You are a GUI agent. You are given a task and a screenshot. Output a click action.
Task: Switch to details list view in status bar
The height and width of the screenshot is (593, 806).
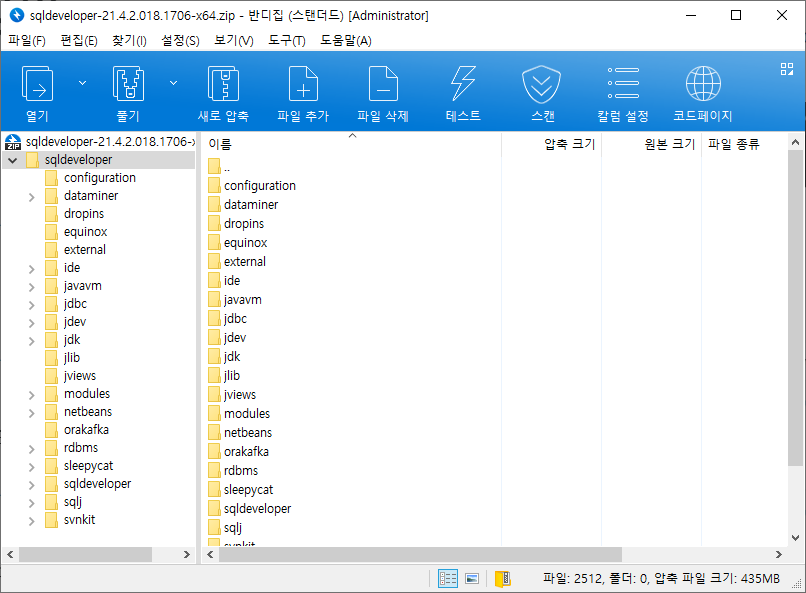point(448,579)
